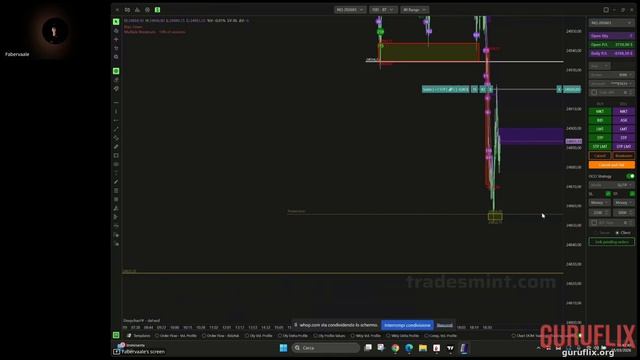This screenshot has width=640, height=360.
Task: Toggle the SL checkbox
Action: [608, 193]
